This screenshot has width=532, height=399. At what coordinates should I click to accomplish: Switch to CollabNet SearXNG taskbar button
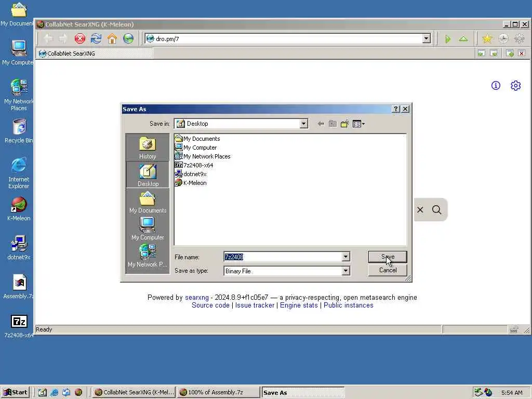click(x=134, y=392)
